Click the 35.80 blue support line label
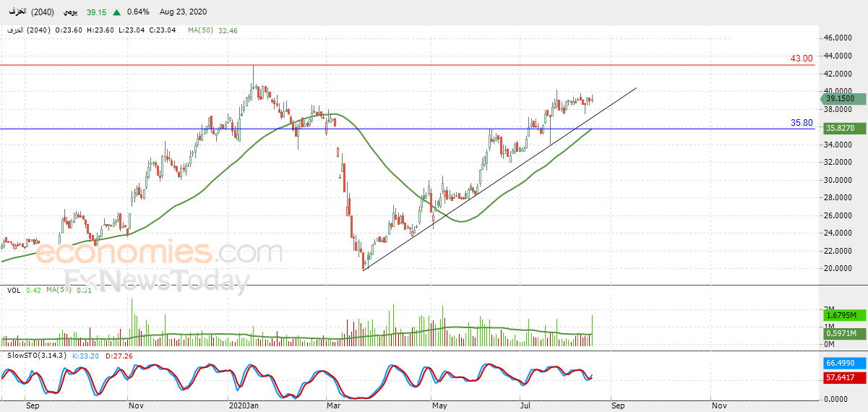This screenshot has height=412, width=868. [802, 123]
